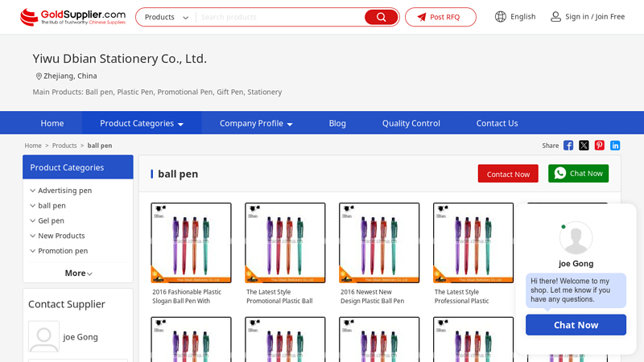Expand ball pen category in sidebar

point(33,206)
